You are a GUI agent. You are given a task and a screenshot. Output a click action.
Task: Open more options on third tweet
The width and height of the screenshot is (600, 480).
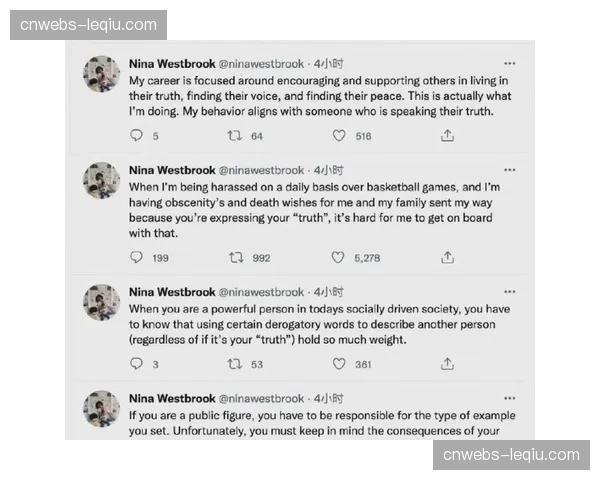click(x=510, y=292)
